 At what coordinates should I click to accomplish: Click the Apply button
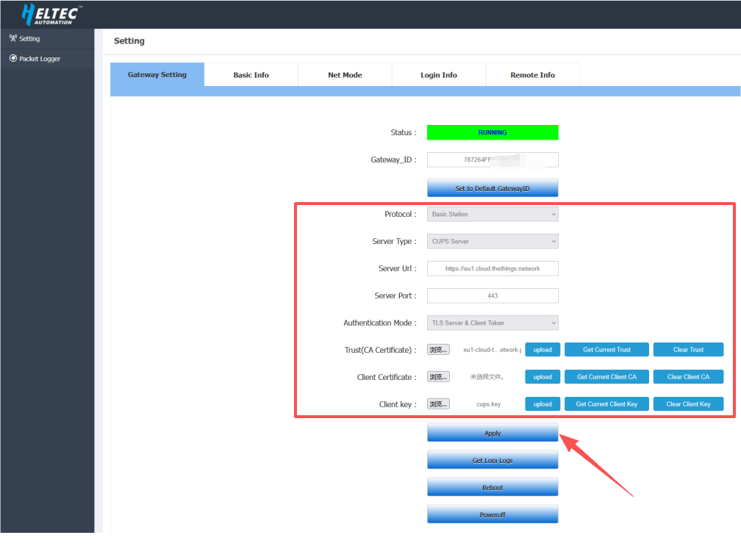tap(493, 433)
